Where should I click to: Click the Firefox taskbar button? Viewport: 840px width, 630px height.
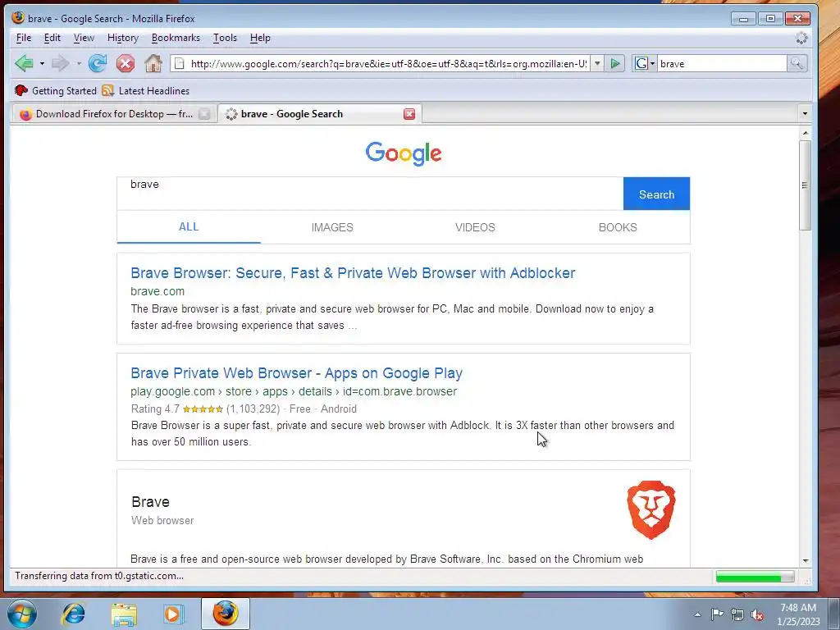[226, 614]
